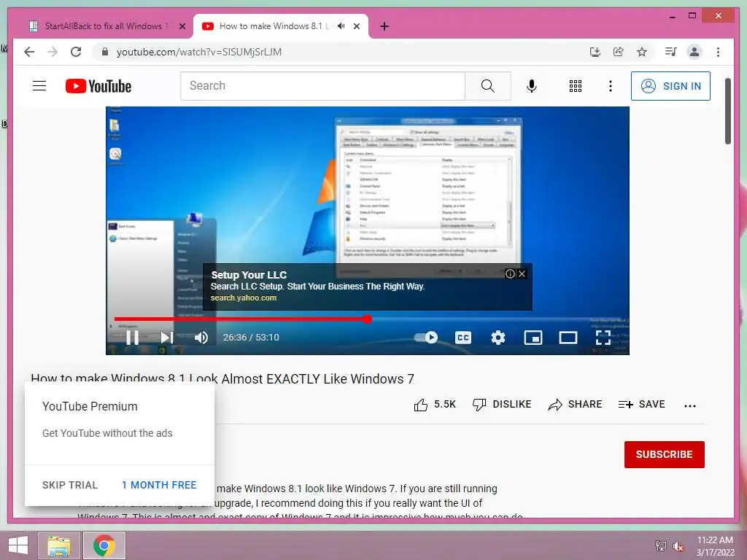Screen dimensions: 747x560
Task: Pause the video
Action: point(133,338)
